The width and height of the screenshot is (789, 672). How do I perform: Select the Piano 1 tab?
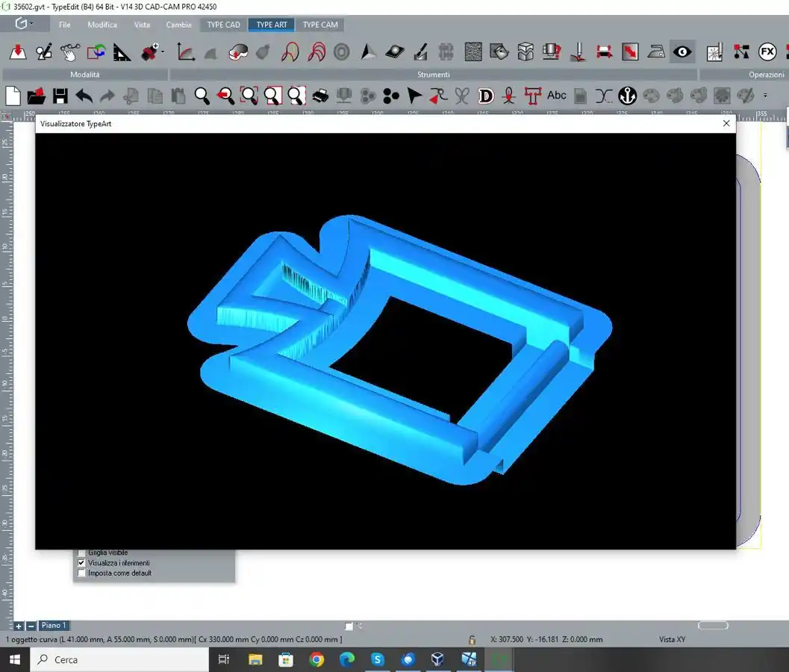pos(54,625)
